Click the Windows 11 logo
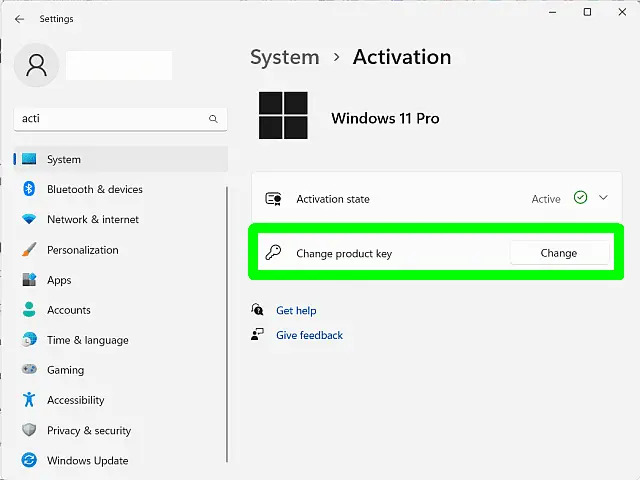This screenshot has height=480, width=640. point(283,116)
